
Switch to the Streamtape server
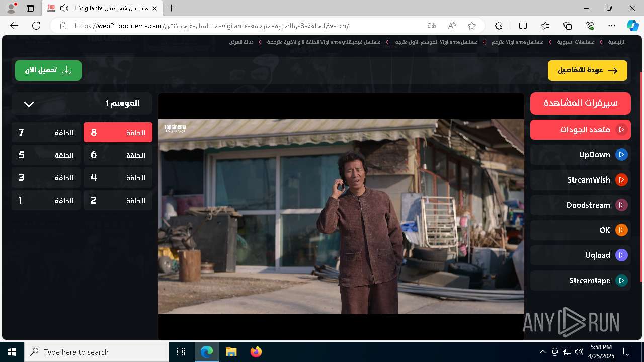click(x=581, y=281)
